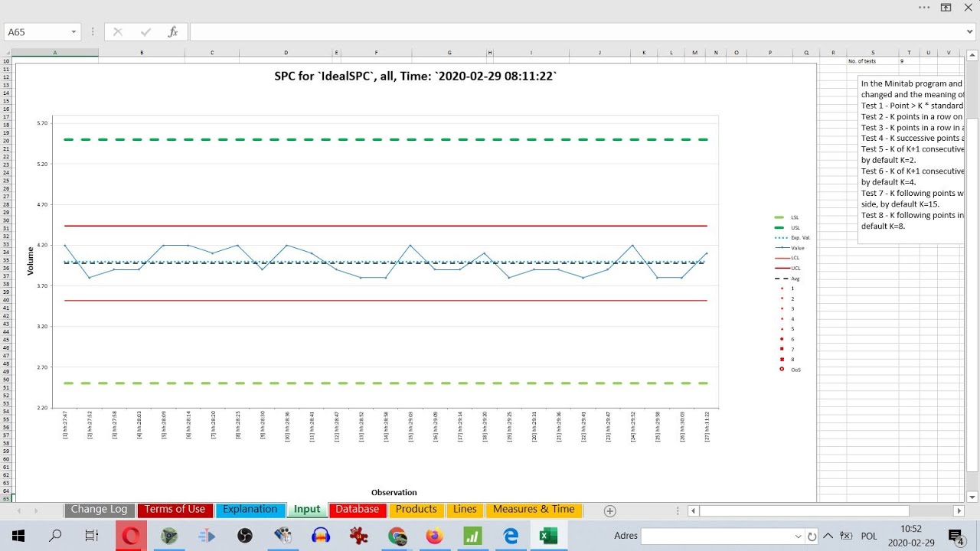
Task: Switch to OBS Studio on the taskbar
Action: pyautogui.click(x=245, y=536)
